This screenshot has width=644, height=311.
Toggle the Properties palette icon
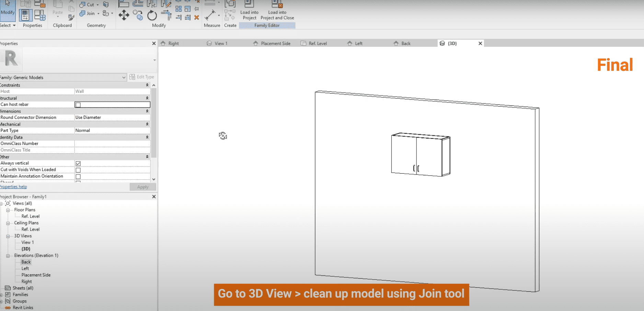(25, 15)
